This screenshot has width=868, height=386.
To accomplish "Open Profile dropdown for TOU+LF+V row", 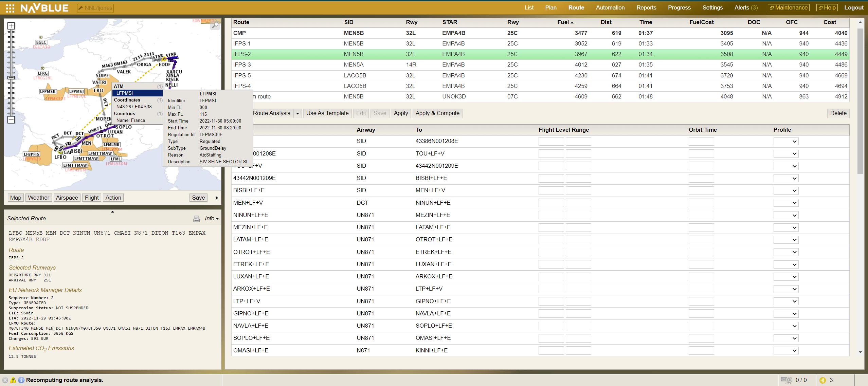I will 786,154.
